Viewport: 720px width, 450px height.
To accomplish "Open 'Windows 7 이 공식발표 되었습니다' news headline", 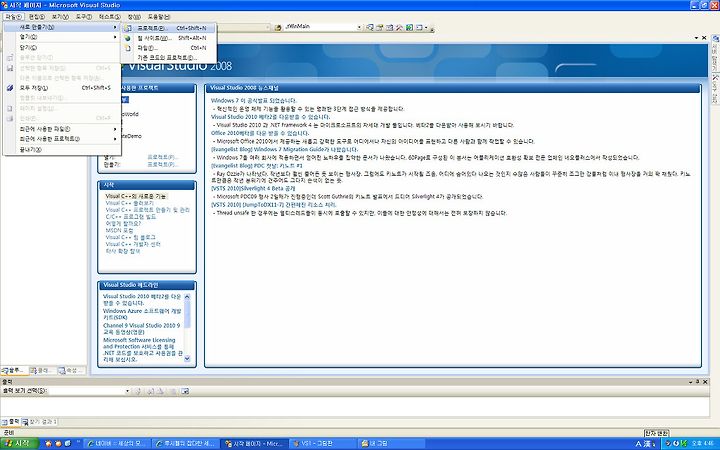I will coord(254,101).
